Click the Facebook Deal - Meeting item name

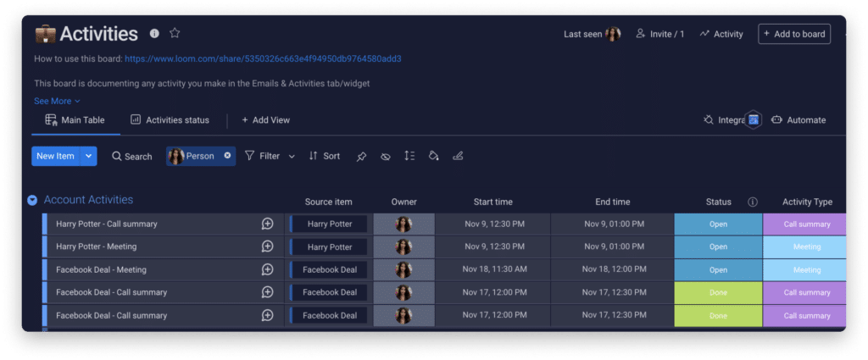101,270
